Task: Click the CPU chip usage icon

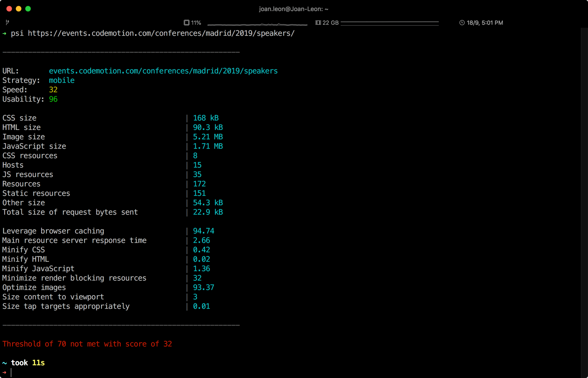Action: (x=186, y=23)
